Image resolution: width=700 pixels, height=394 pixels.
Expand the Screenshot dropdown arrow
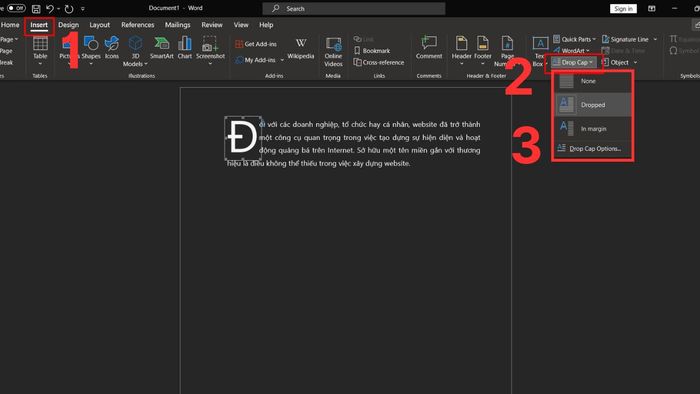pos(210,64)
